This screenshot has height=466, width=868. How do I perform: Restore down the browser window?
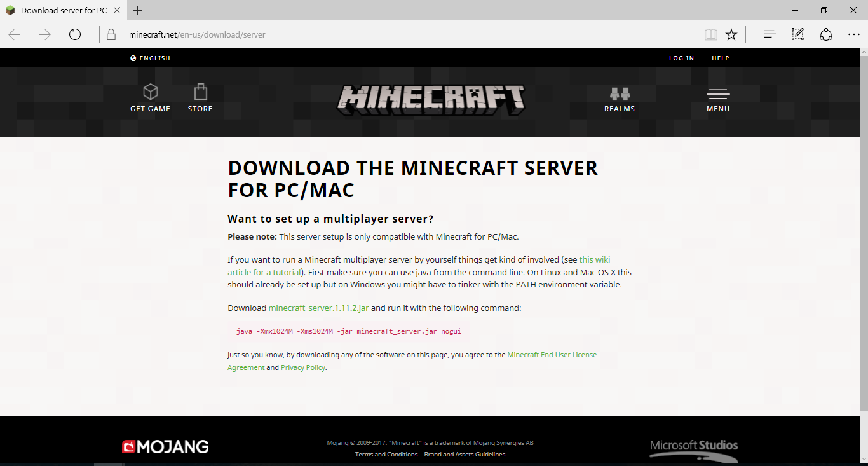824,10
